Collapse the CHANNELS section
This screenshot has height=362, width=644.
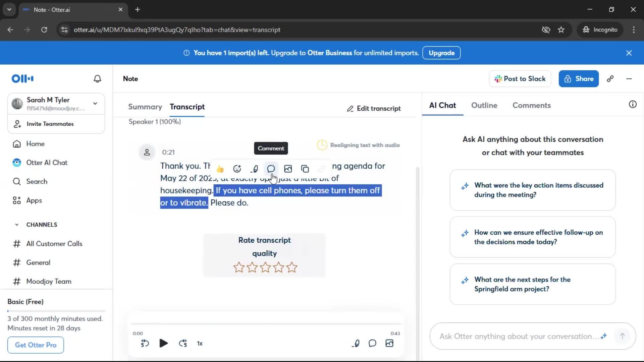17,225
